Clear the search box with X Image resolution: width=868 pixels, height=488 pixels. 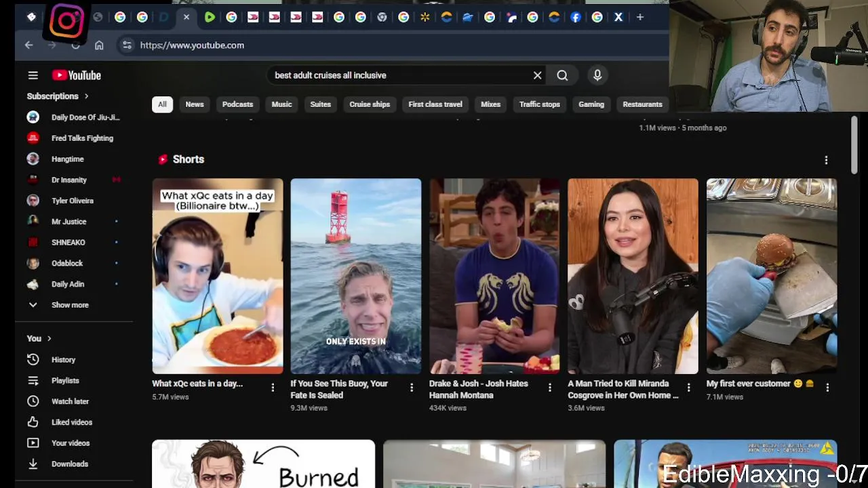point(537,75)
